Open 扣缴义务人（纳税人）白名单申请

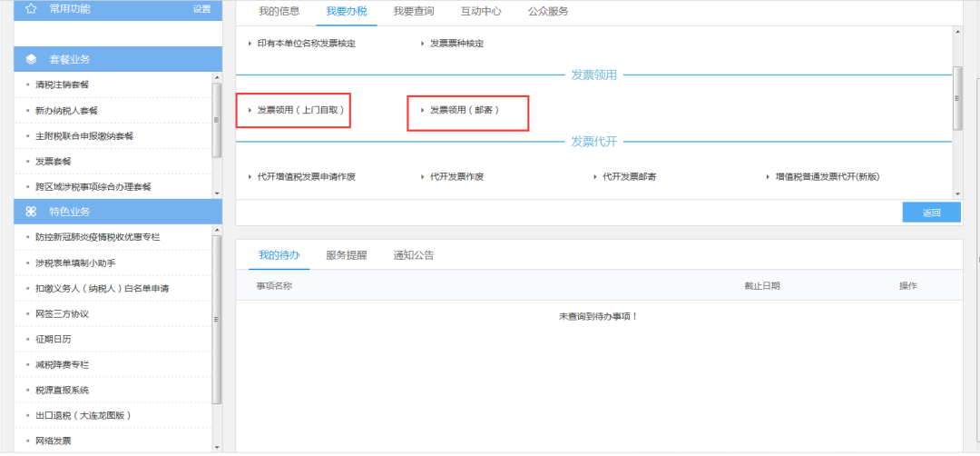pyautogui.click(x=102, y=288)
